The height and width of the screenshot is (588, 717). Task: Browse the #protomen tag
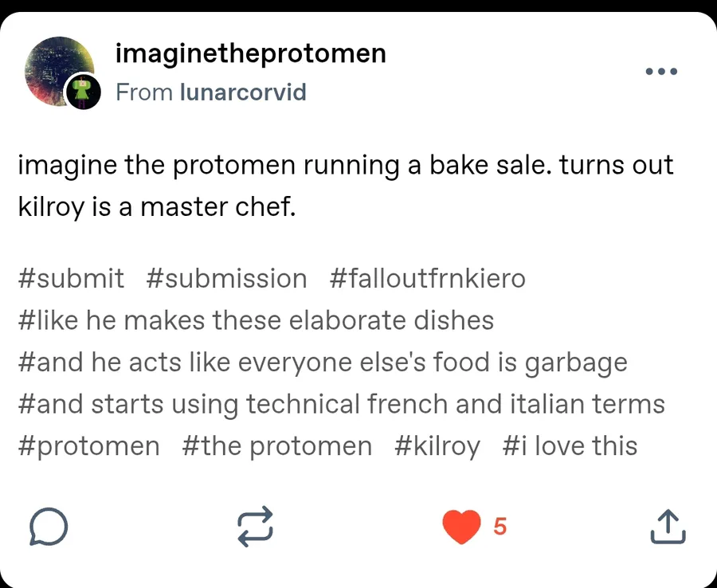click(x=88, y=446)
